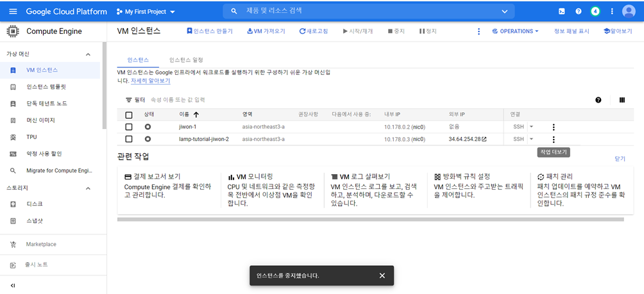
Task: Open the OPERATIONS dropdown
Action: click(516, 31)
